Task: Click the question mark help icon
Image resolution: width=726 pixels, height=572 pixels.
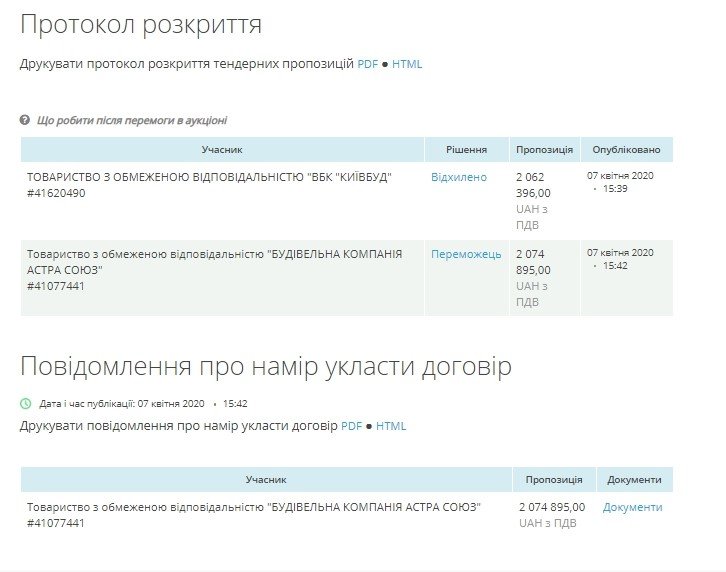Action: click(x=25, y=120)
